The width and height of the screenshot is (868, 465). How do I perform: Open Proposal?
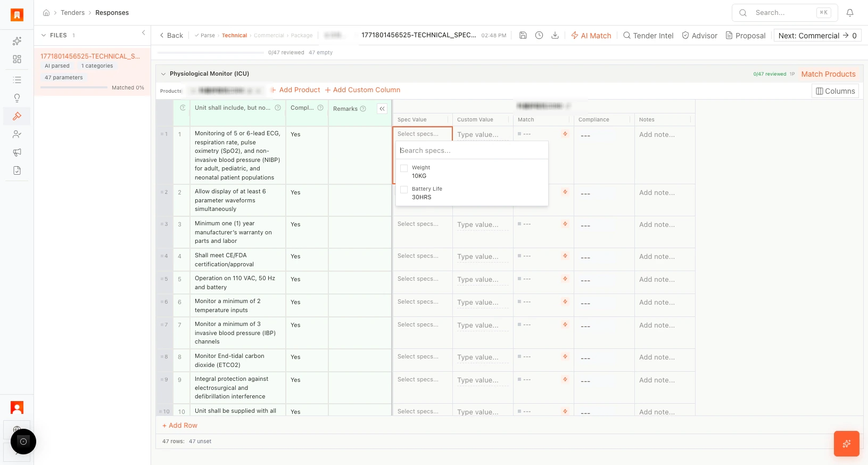coord(746,36)
